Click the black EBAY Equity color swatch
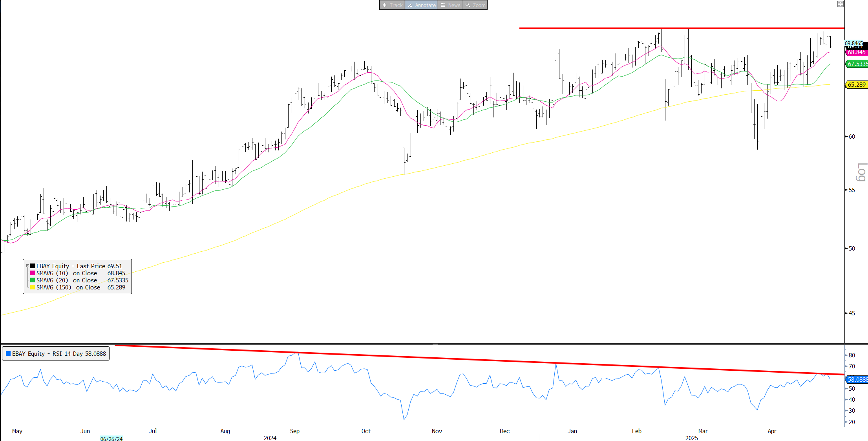The image size is (868, 441). pos(33,266)
